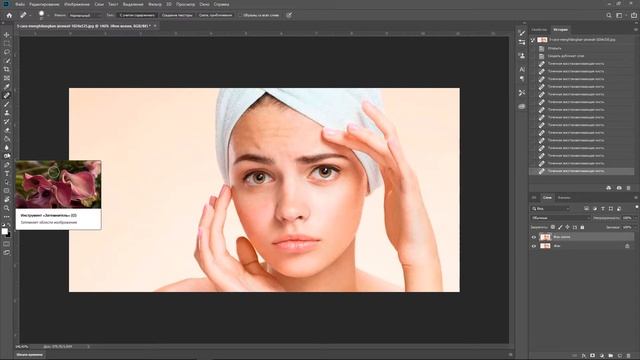
Task: Open the brush preset picker dropdown
Action: coord(48,15)
